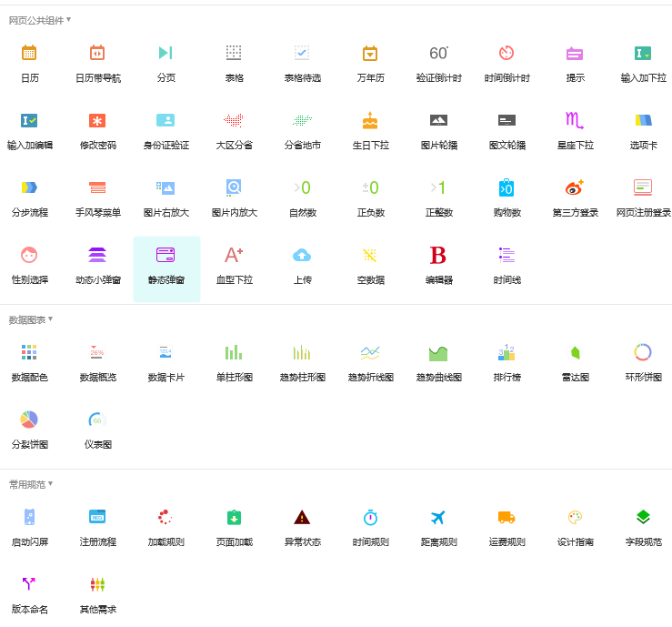This screenshot has height=627, width=672.
Task: Collapse the 数据图表 section
Action: (31, 319)
